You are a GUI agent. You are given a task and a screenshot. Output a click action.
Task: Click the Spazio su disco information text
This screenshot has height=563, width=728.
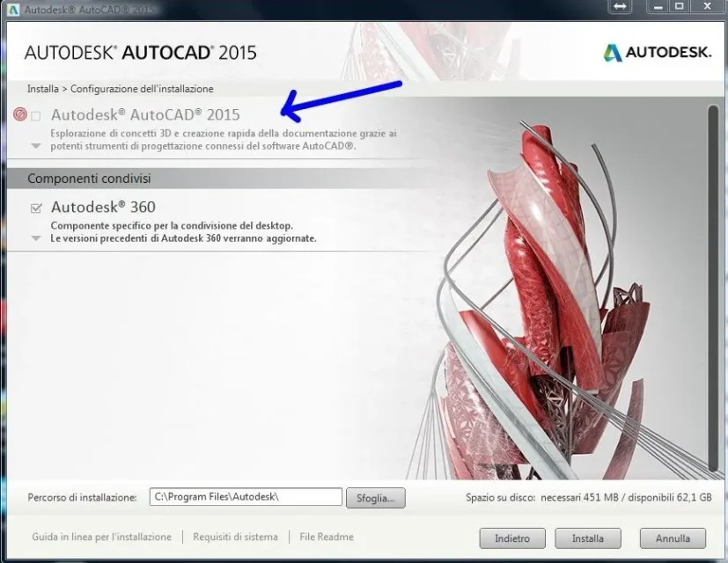coord(589,497)
